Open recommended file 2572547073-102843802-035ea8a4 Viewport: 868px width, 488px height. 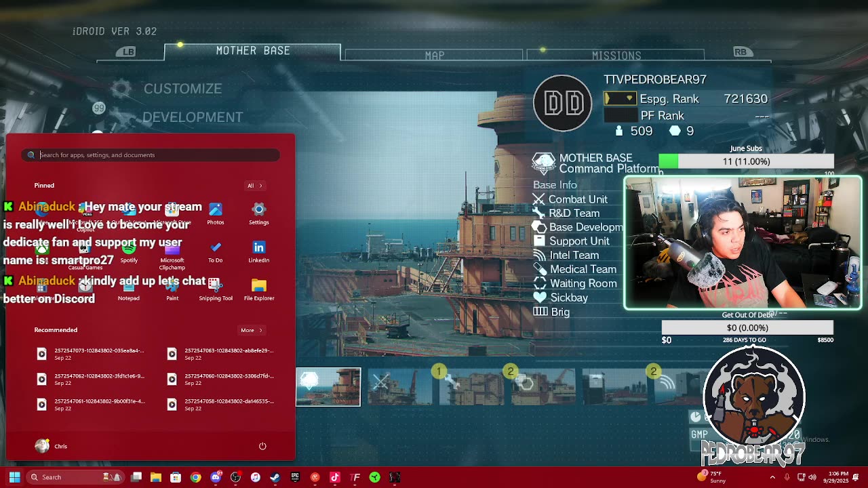pyautogui.click(x=92, y=354)
